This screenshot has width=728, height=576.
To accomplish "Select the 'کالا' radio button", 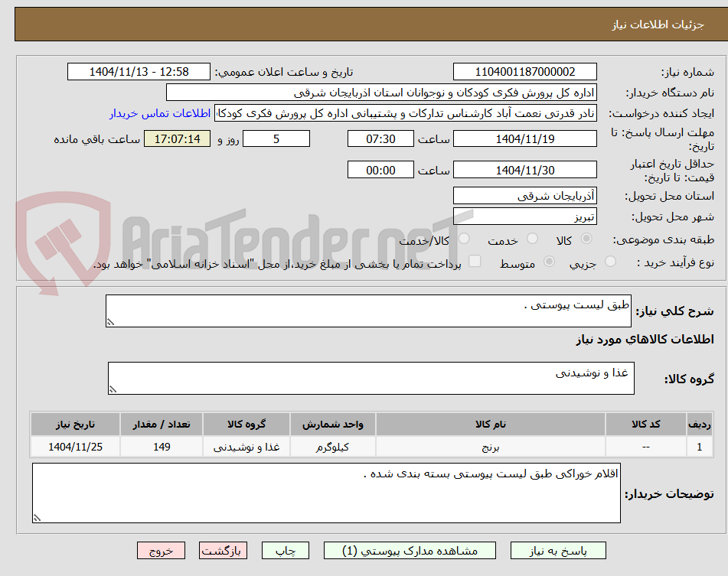I will tap(586, 239).
